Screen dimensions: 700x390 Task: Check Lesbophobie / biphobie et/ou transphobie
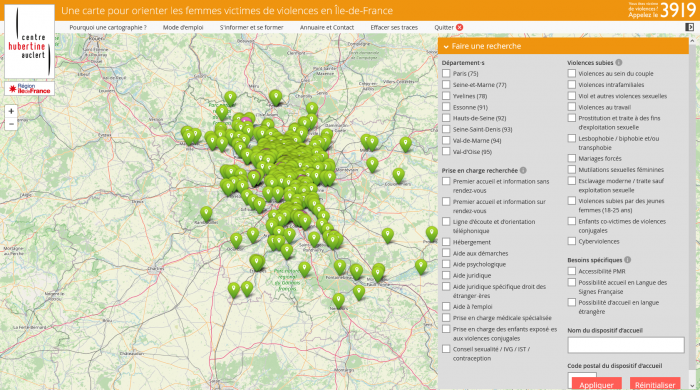572,138
